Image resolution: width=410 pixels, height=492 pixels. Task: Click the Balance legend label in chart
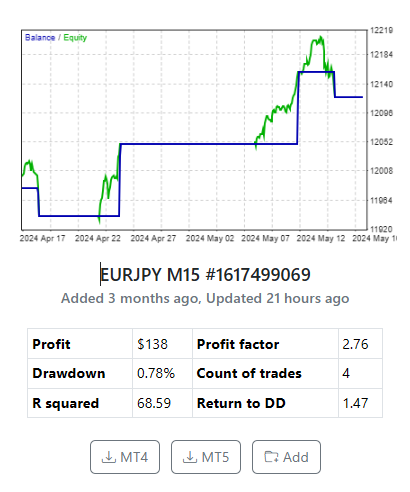(40, 37)
